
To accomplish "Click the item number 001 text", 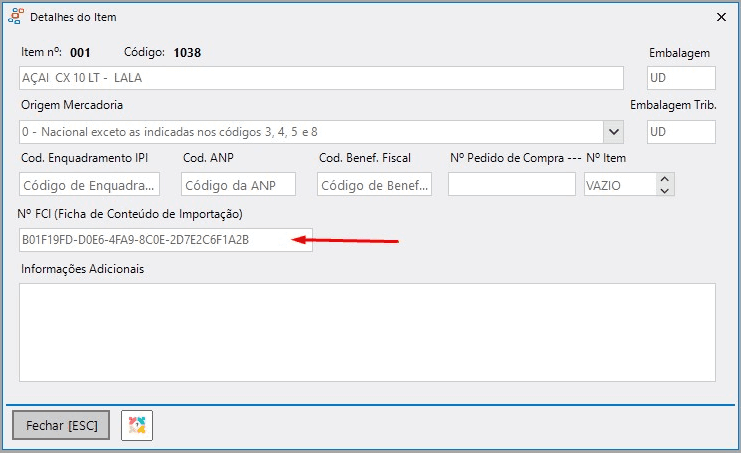I will [x=80, y=52].
